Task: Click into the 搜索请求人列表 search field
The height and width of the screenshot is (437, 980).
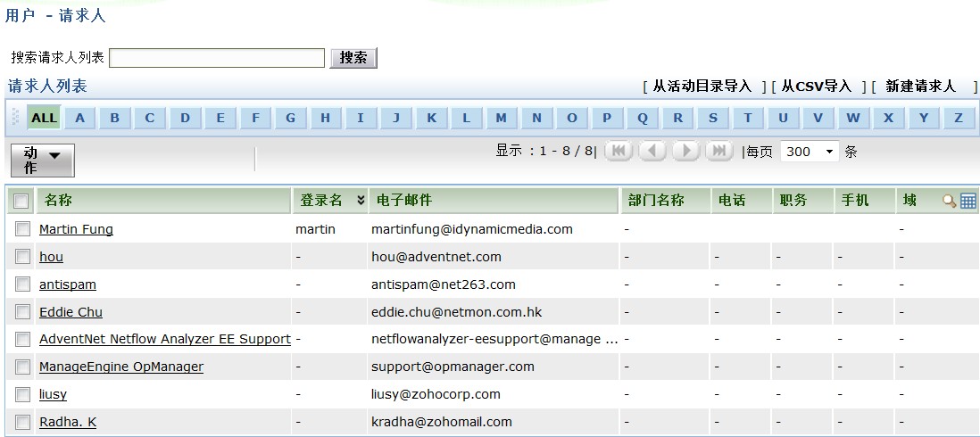Action: tap(217, 58)
